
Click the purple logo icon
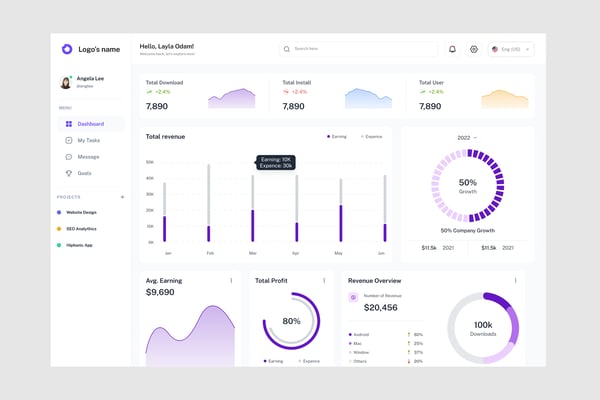pyautogui.click(x=67, y=49)
